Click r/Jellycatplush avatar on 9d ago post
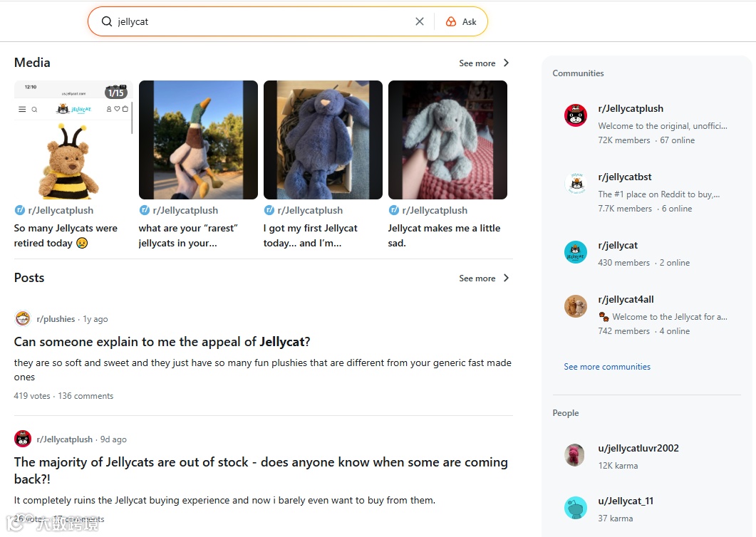756x537 pixels. click(x=23, y=439)
